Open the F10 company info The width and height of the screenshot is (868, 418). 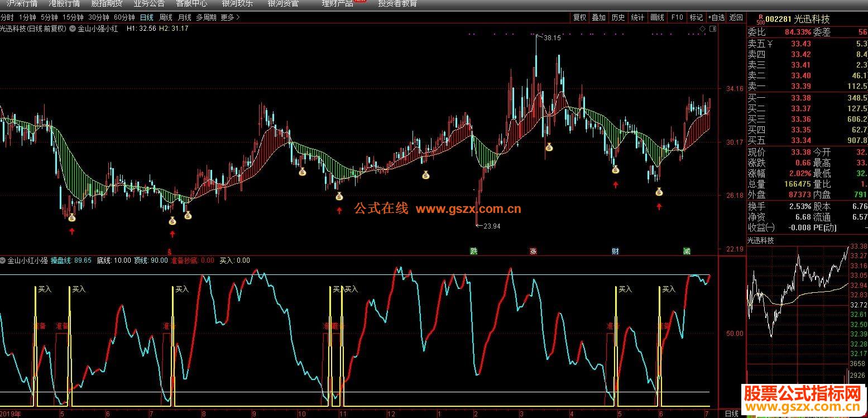click(x=677, y=17)
